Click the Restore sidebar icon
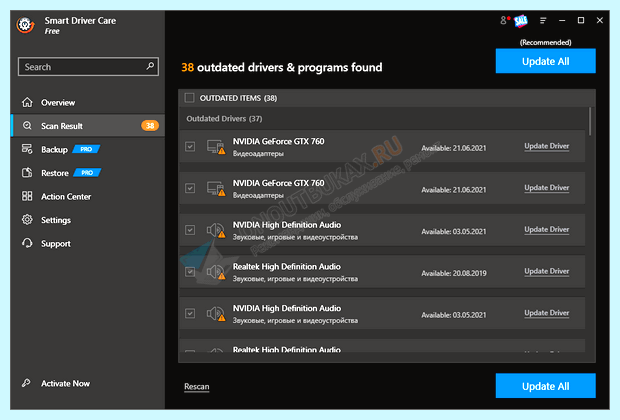Image resolution: width=620 pixels, height=420 pixels. coord(27,172)
